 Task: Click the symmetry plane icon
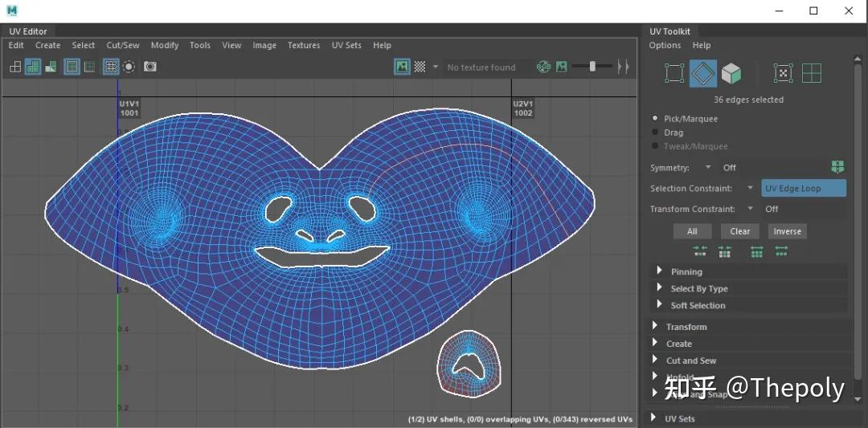click(x=837, y=167)
